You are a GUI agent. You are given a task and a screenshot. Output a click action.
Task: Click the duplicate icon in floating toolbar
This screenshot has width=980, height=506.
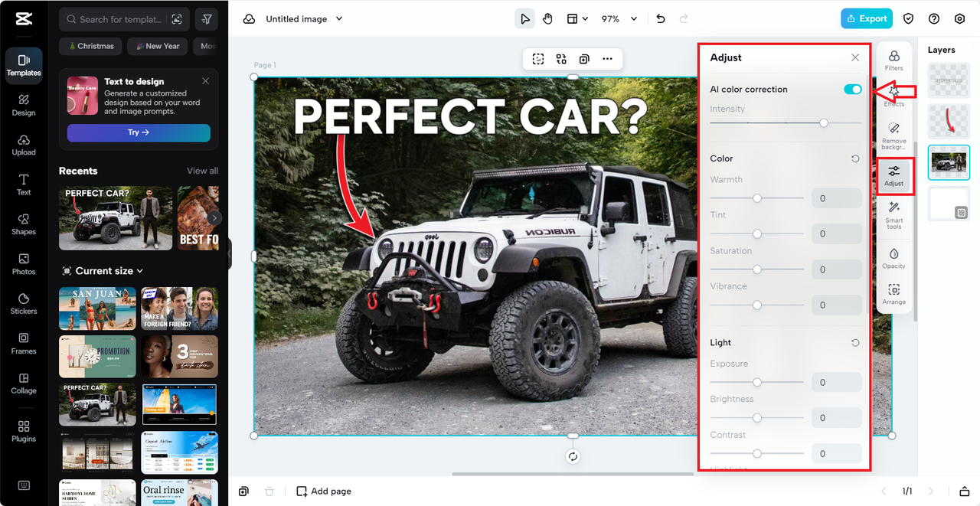point(584,59)
